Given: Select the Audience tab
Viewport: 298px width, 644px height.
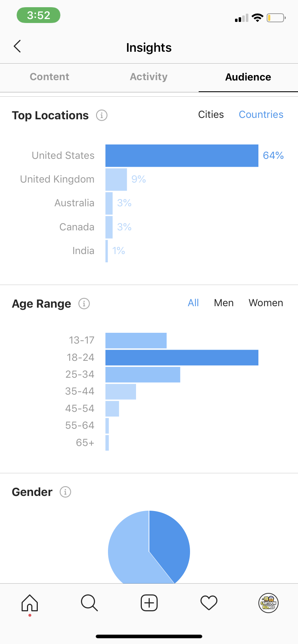Looking at the screenshot, I should click(x=248, y=77).
